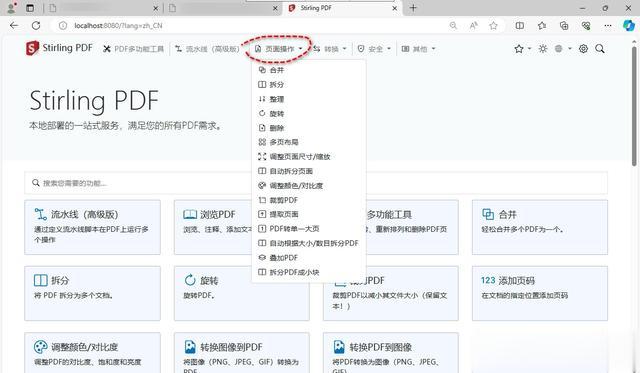
Task: Add page to favorites with star icon
Action: tap(493, 26)
